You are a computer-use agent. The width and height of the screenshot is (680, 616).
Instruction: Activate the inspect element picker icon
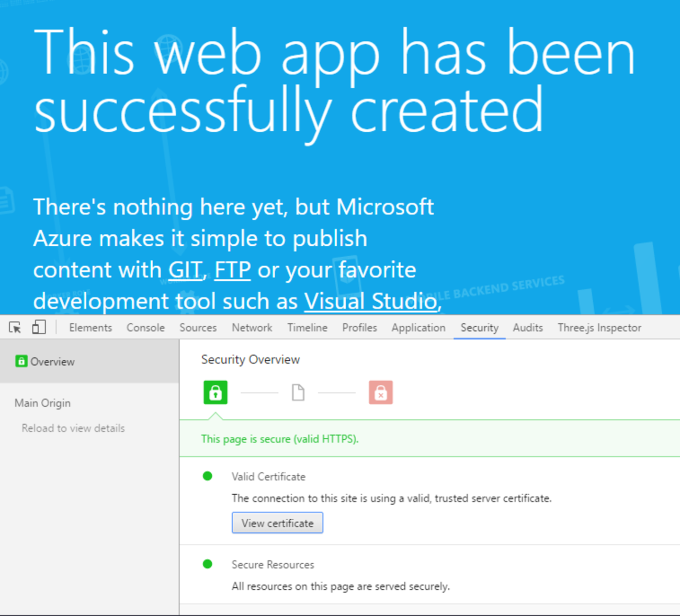pos(15,327)
